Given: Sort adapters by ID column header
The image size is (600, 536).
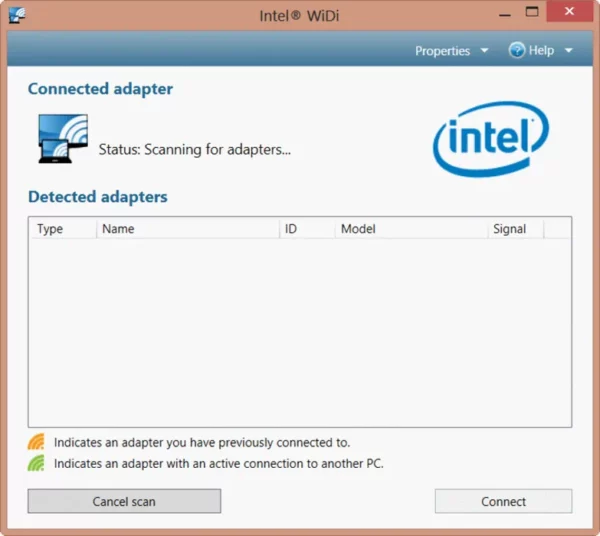Looking at the screenshot, I should click(307, 229).
